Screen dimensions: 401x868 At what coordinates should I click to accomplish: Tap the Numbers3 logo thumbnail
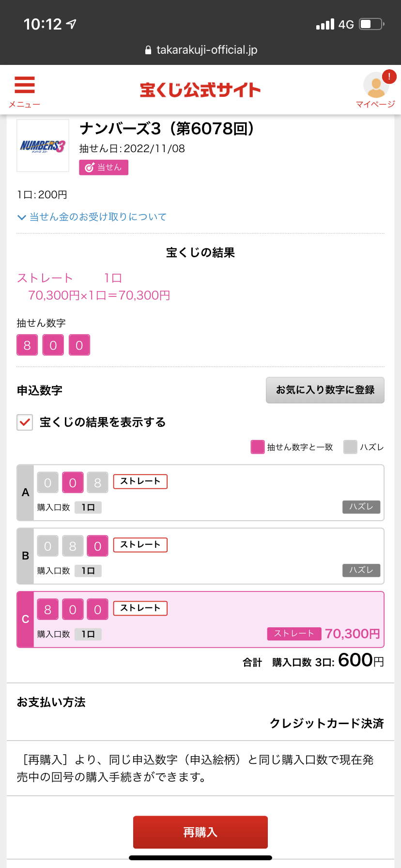[43, 145]
